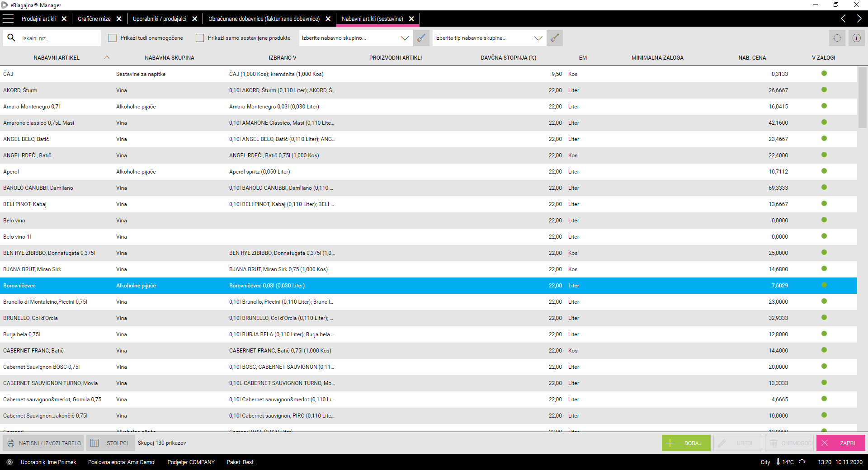Clear the nabavna skupina filter with brush icon
The image size is (868, 470).
[421, 38]
